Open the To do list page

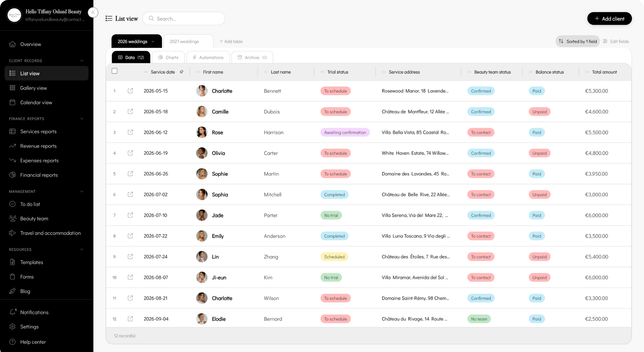(x=47, y=204)
